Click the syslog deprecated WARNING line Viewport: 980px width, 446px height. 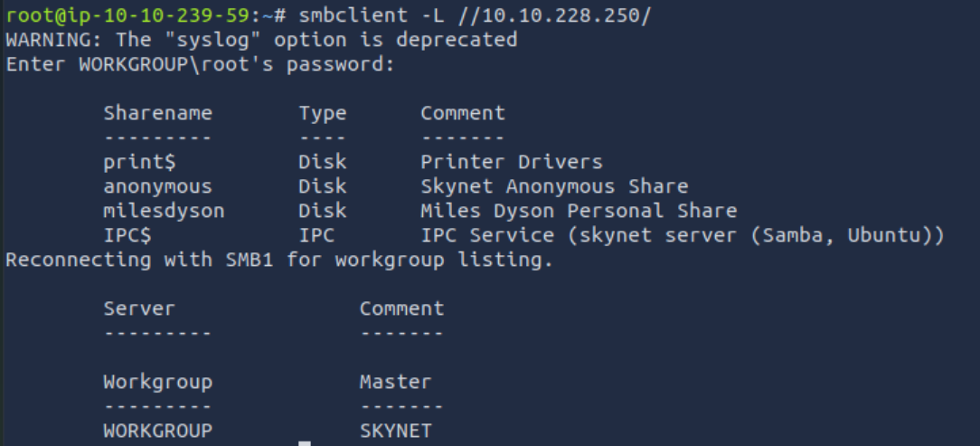point(261,40)
